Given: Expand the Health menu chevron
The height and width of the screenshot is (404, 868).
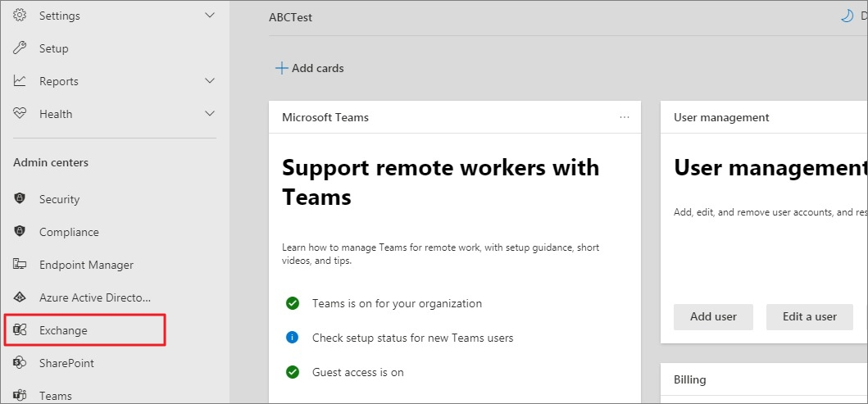Looking at the screenshot, I should point(210,113).
